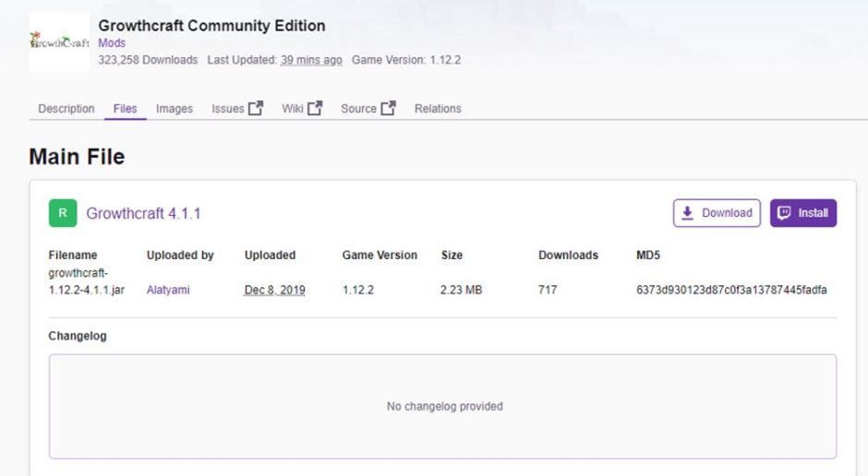Click the Growthcraft Community Edition title
868x476 pixels.
pos(211,25)
